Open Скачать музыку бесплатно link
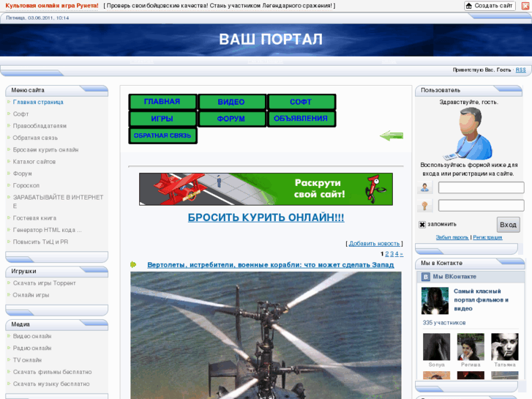 (x=51, y=384)
